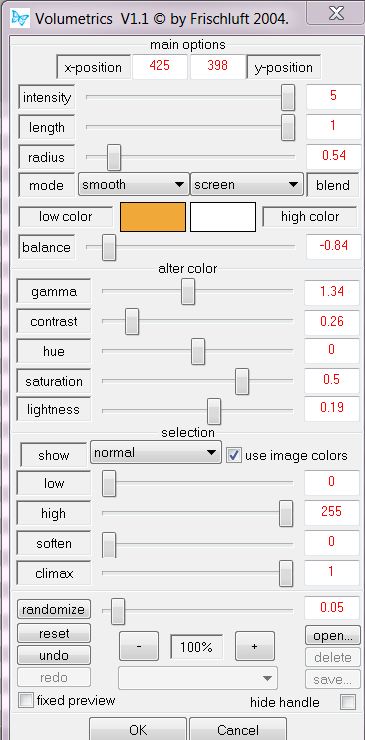
Task: Enable the fixed preview checkbox
Action: (25, 700)
